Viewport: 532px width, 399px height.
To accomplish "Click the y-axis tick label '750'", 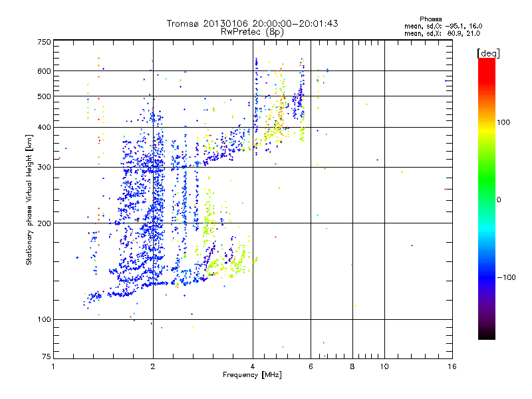I will [x=44, y=42].
